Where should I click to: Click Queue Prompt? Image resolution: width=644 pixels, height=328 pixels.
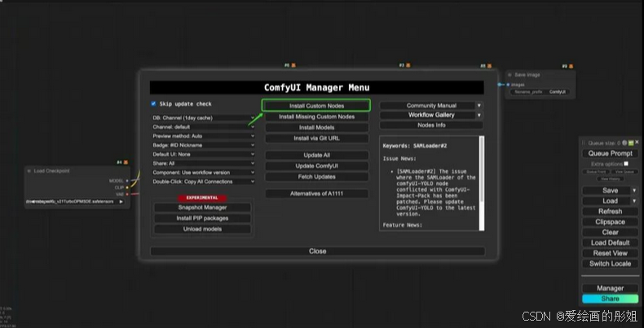[x=610, y=153]
